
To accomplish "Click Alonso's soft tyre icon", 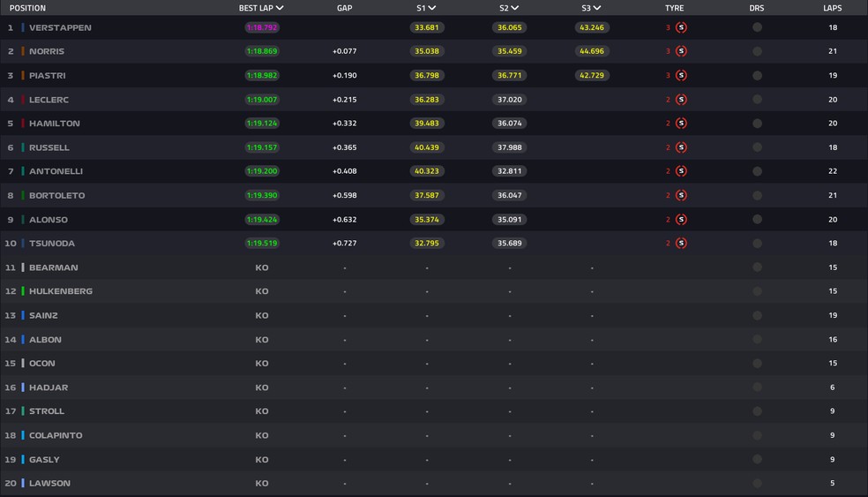I will (x=681, y=220).
